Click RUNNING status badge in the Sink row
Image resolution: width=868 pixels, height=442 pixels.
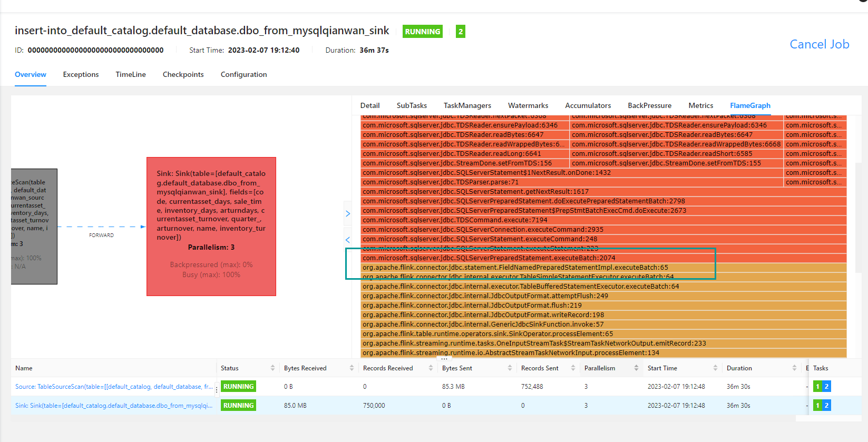tap(238, 406)
